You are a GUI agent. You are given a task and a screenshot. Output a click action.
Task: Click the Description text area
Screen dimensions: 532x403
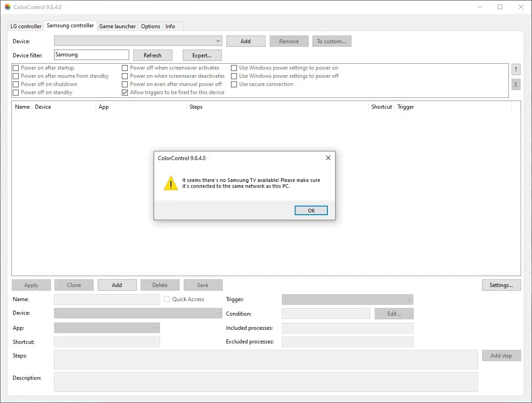click(266, 382)
